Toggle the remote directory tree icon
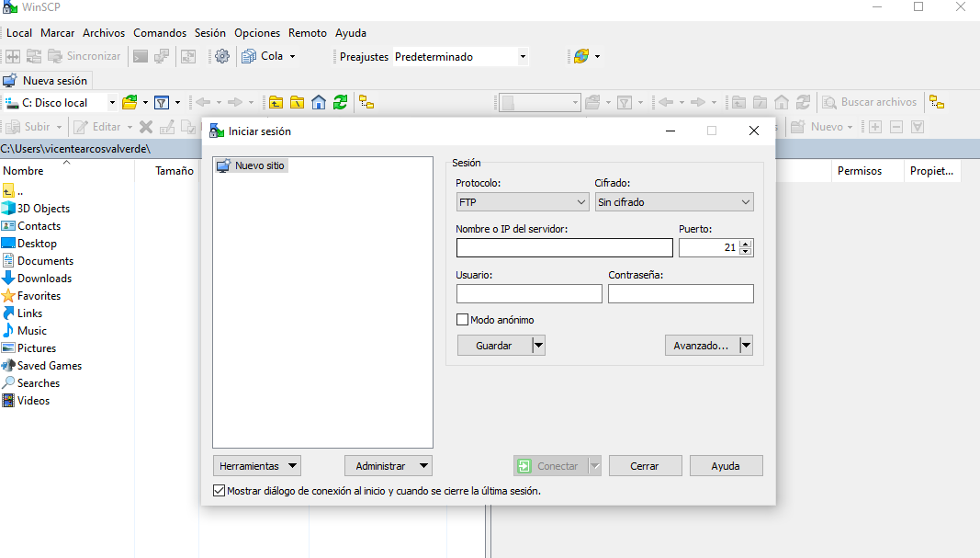Image resolution: width=980 pixels, height=558 pixels. tap(936, 102)
